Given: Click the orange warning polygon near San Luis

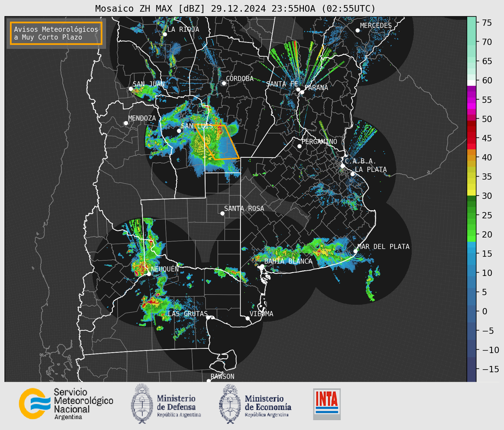Looking at the screenshot, I should [217, 142].
